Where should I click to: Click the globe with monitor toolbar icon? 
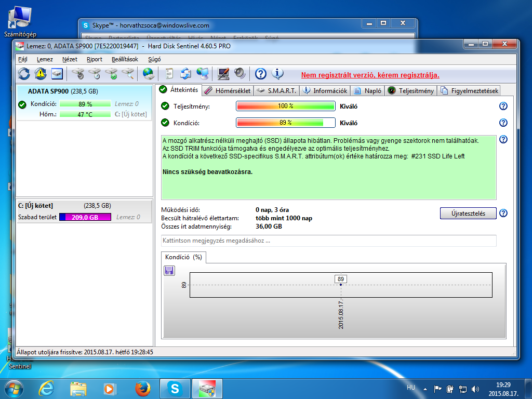tap(203, 74)
